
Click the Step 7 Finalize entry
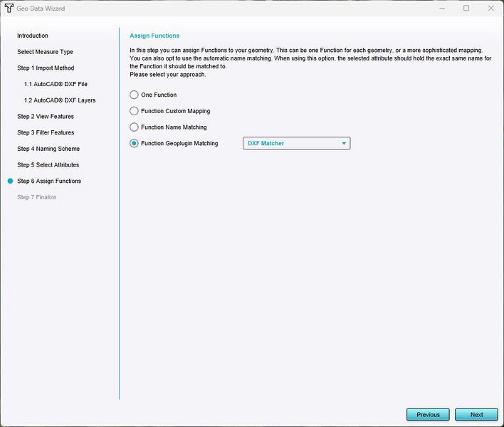[36, 197]
